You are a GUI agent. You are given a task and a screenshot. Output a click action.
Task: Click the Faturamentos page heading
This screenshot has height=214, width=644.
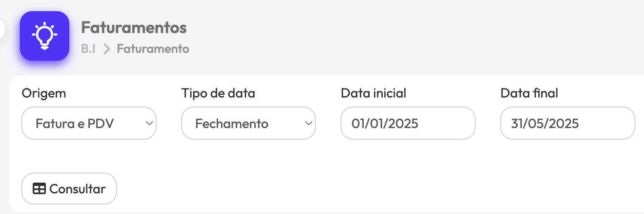coord(134,28)
